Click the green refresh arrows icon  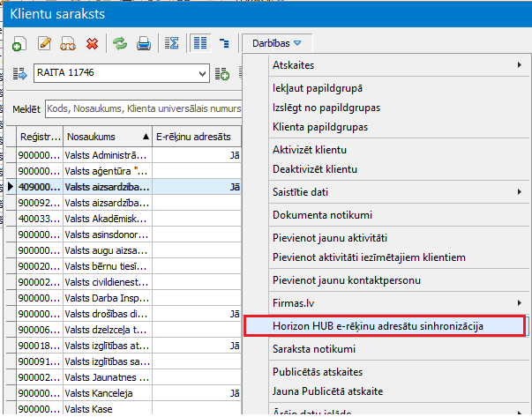120,43
